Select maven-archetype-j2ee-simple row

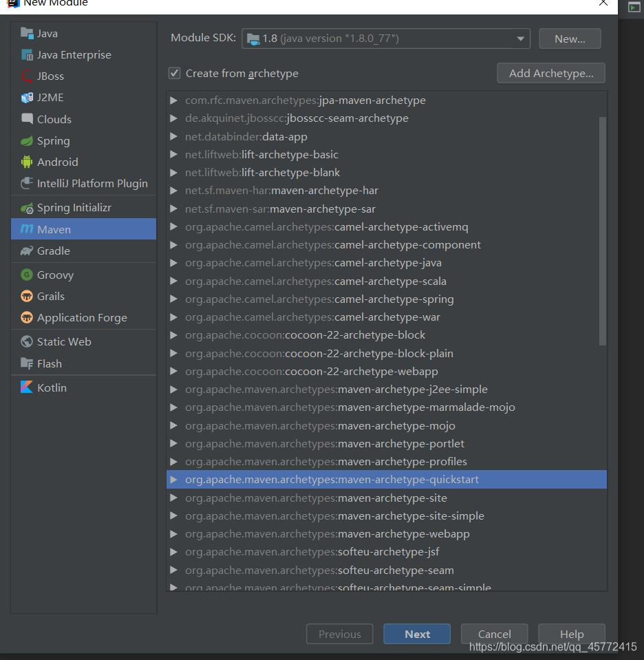coord(387,390)
